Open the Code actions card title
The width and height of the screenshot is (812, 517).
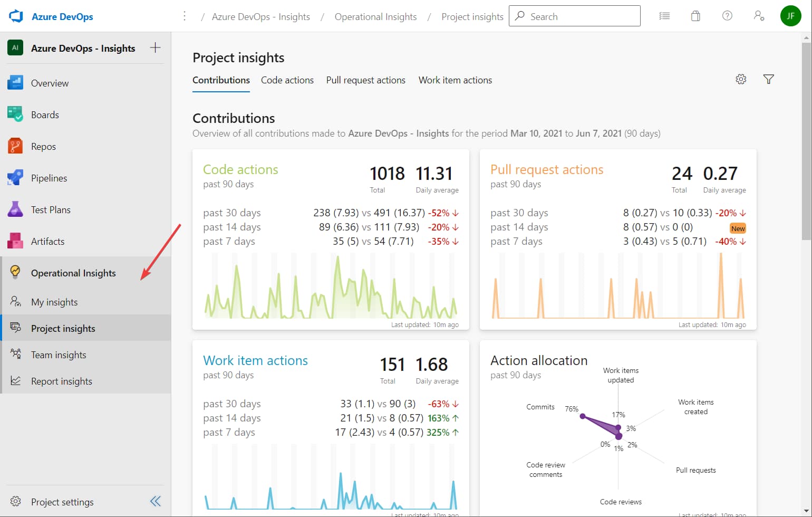click(x=240, y=169)
